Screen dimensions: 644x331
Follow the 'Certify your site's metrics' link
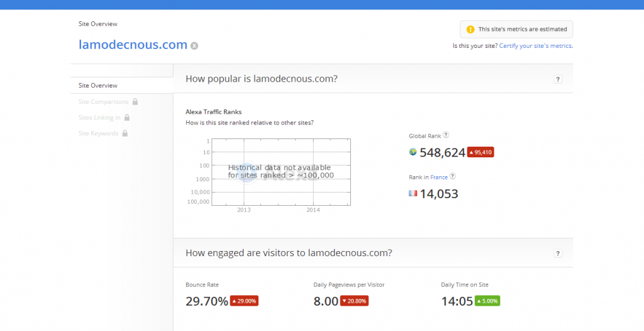(x=536, y=46)
